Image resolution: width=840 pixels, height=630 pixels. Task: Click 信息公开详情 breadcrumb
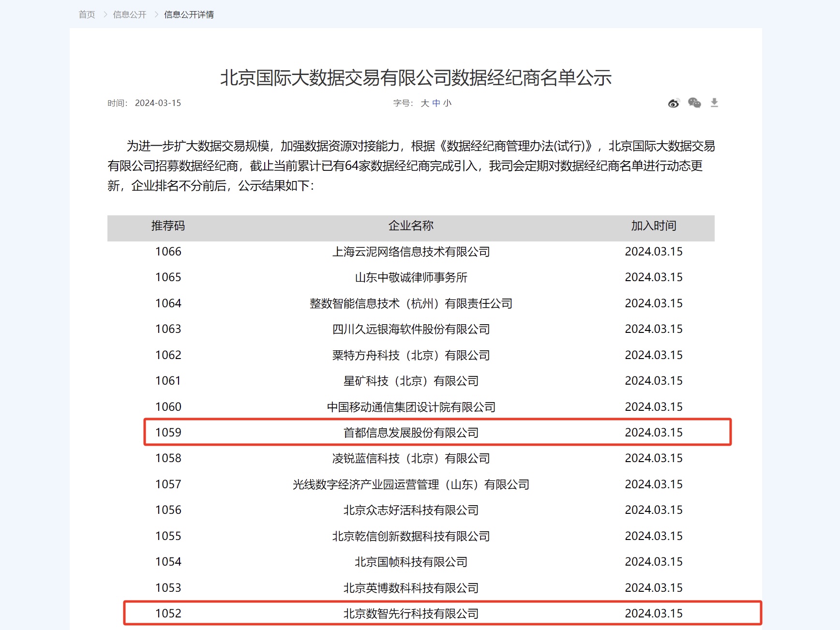click(x=189, y=15)
